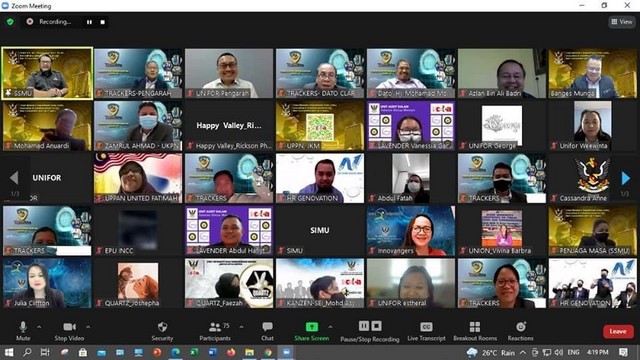
Task: Open the View layout menu
Action: (x=622, y=22)
